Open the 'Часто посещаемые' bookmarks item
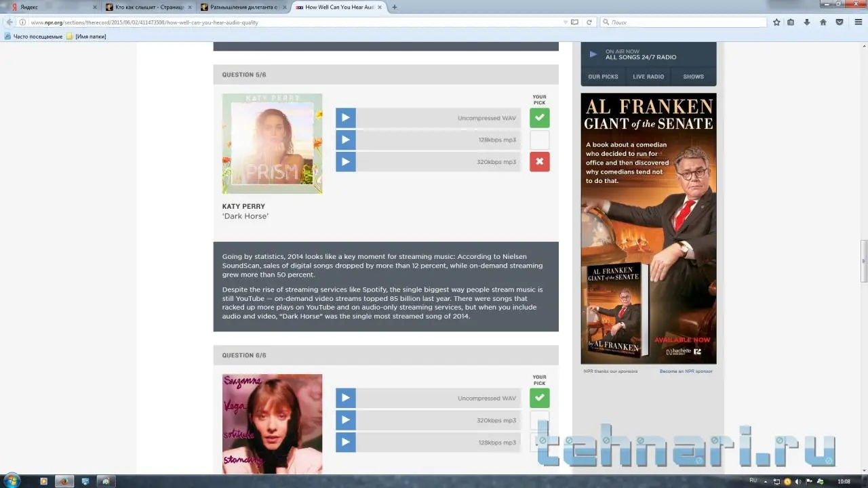 pos(33,37)
